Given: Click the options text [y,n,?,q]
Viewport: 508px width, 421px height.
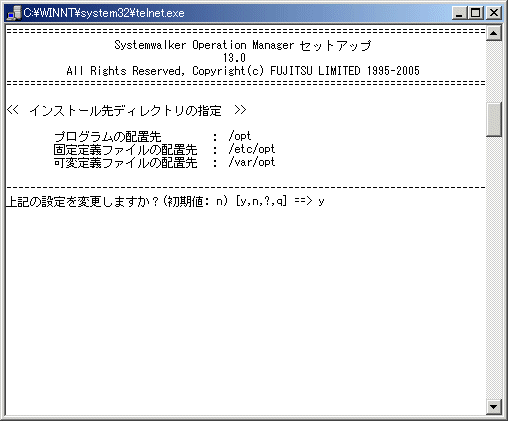Looking at the screenshot, I should click(x=261, y=201).
